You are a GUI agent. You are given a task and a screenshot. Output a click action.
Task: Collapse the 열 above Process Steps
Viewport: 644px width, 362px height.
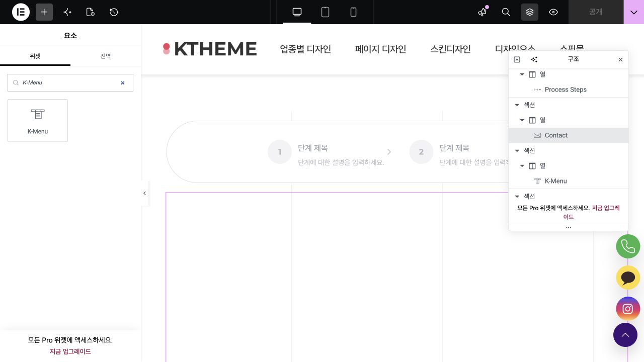tap(522, 74)
